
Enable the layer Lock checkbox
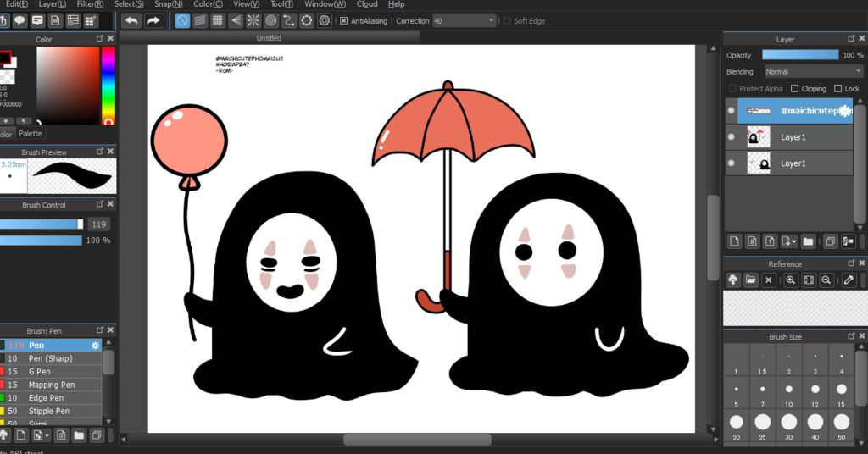837,88
